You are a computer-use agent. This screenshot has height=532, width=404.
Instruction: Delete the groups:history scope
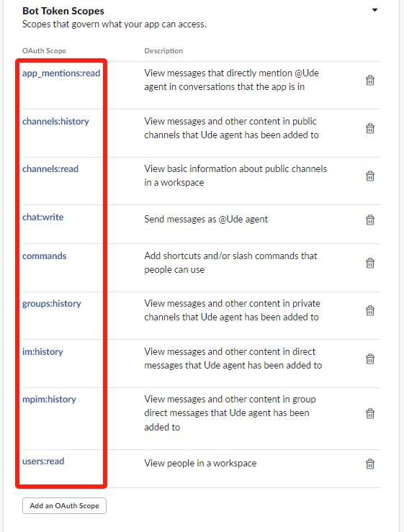[370, 310]
